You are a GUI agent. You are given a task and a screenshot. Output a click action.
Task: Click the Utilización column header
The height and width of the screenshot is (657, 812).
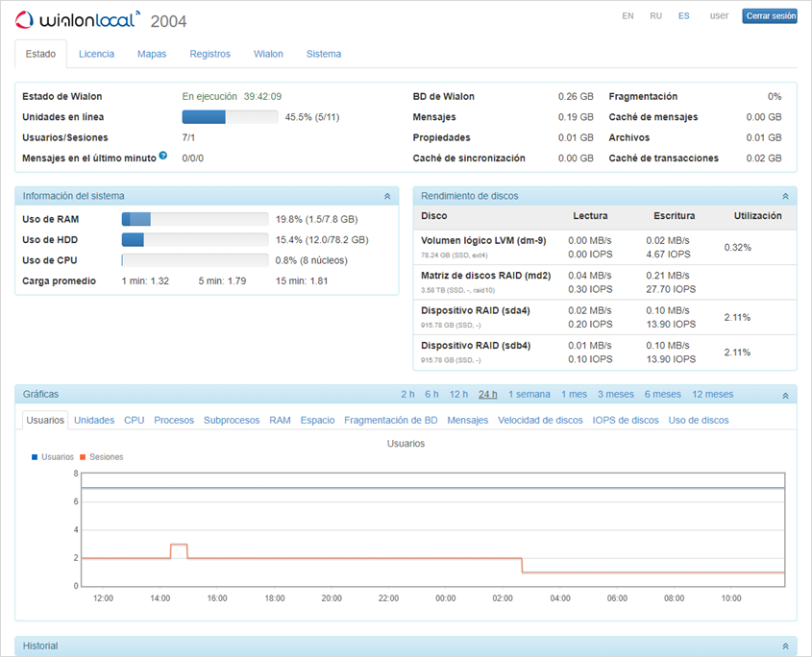click(x=757, y=216)
